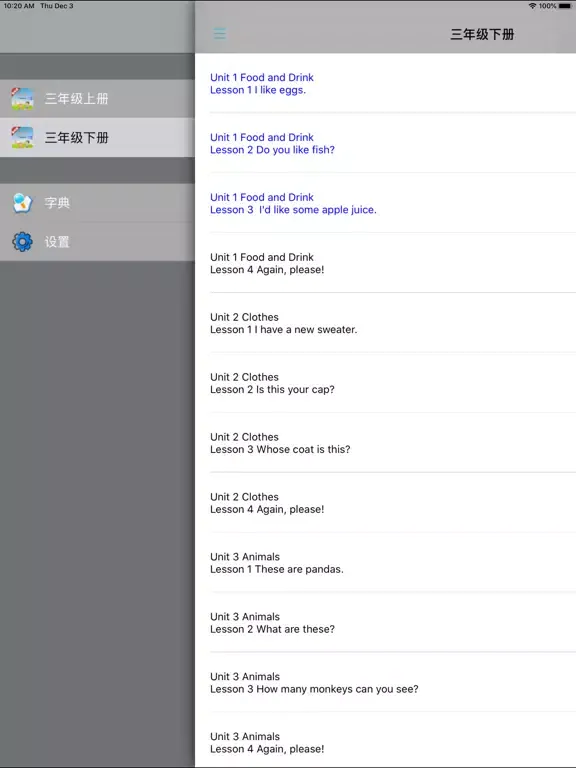Select 三年级上册 in sidebar

pyautogui.click(x=97, y=98)
